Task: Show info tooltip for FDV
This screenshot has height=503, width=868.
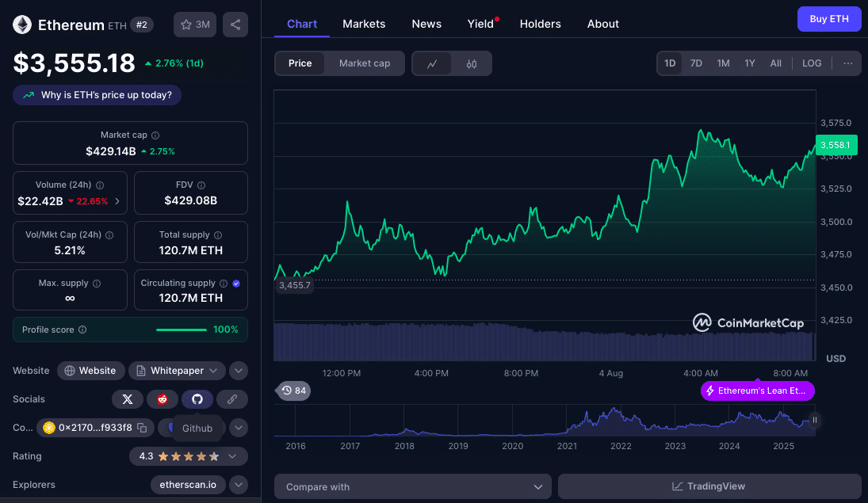Action: tap(201, 185)
